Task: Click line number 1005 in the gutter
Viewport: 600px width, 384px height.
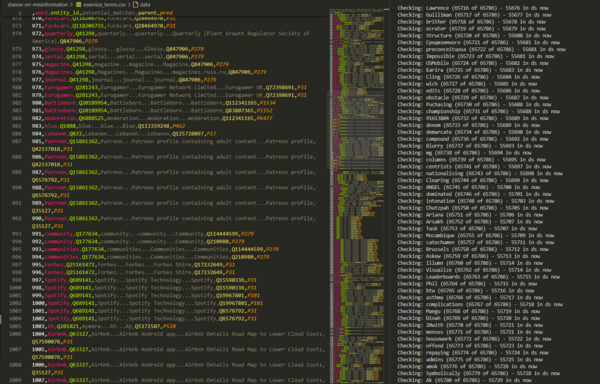Action: (x=15, y=326)
